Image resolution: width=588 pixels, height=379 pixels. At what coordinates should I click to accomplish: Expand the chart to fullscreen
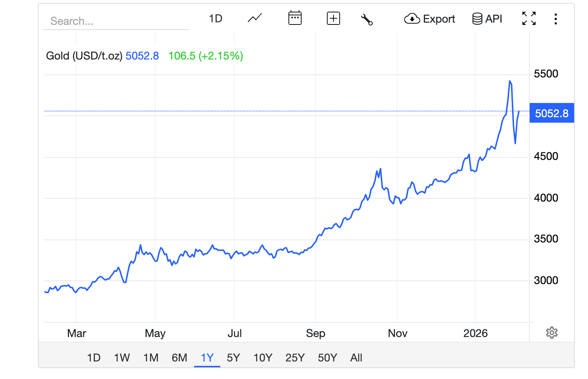(x=529, y=18)
